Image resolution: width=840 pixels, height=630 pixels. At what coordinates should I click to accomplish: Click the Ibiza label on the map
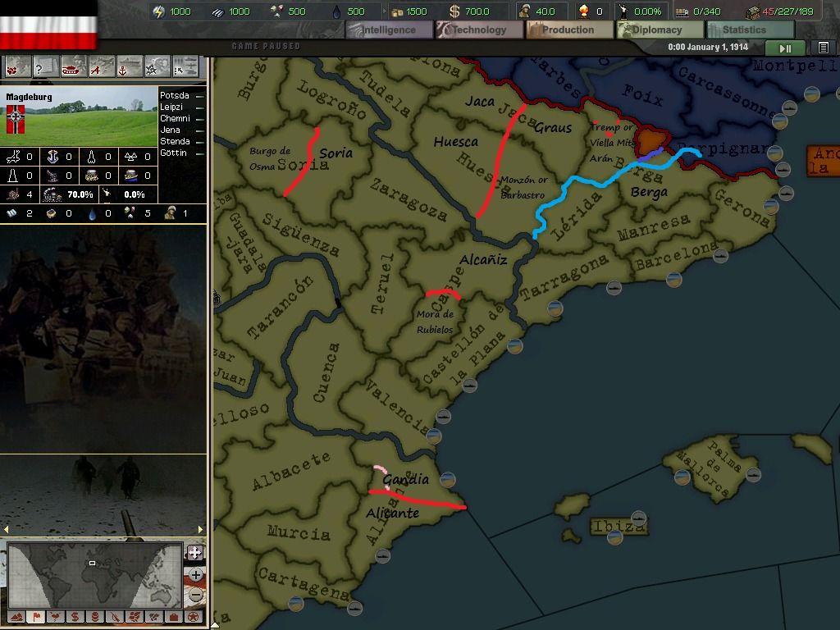point(619,527)
